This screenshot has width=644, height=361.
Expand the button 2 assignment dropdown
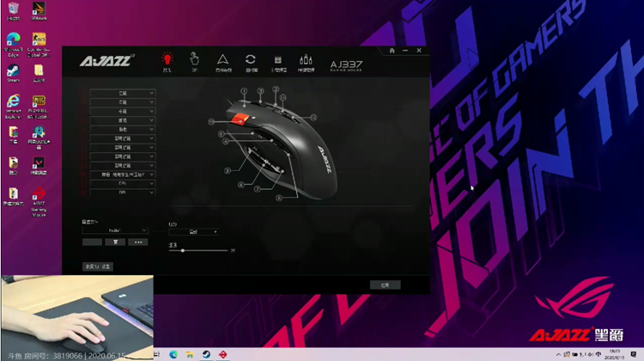[x=123, y=102]
